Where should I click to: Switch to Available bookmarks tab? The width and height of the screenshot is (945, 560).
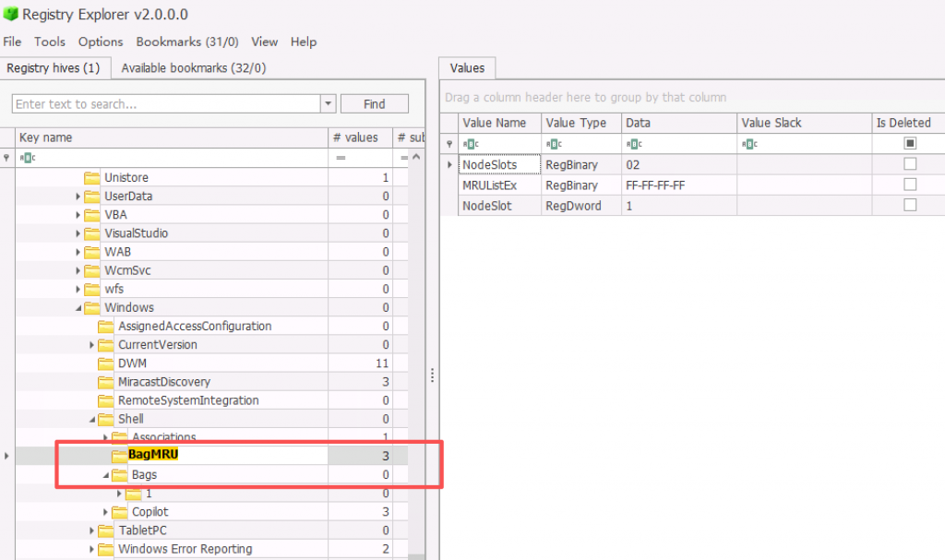[x=194, y=67]
